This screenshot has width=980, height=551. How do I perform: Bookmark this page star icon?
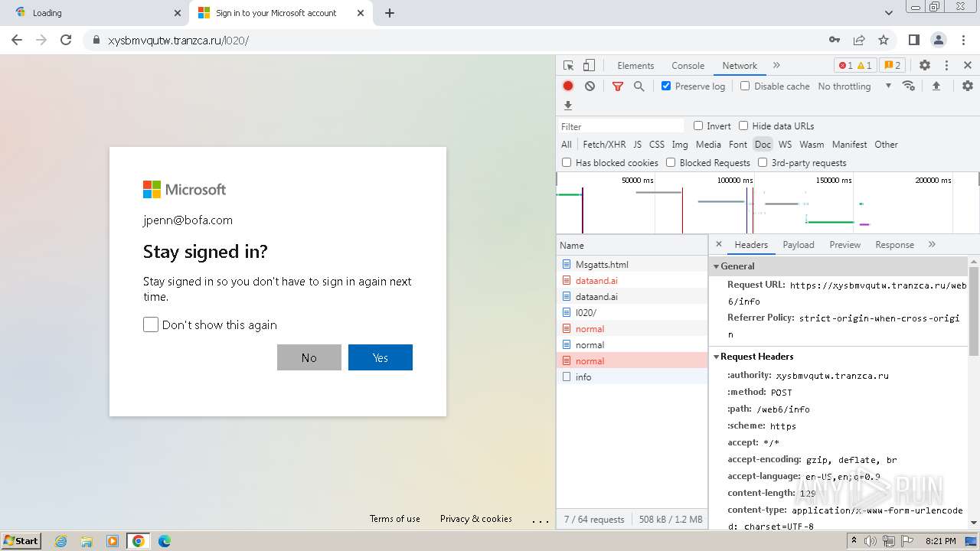click(x=884, y=40)
